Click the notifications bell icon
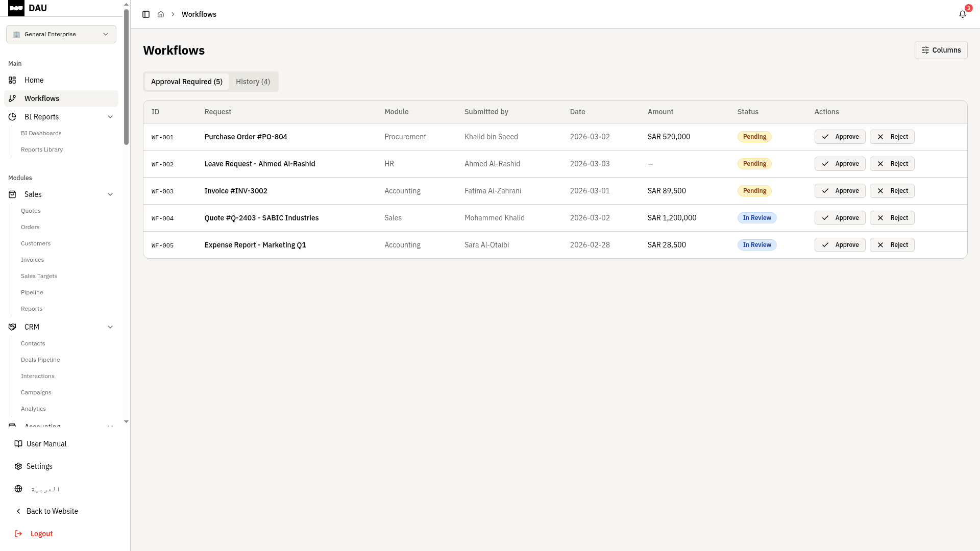Viewport: 980px width, 551px height. pyautogui.click(x=962, y=14)
